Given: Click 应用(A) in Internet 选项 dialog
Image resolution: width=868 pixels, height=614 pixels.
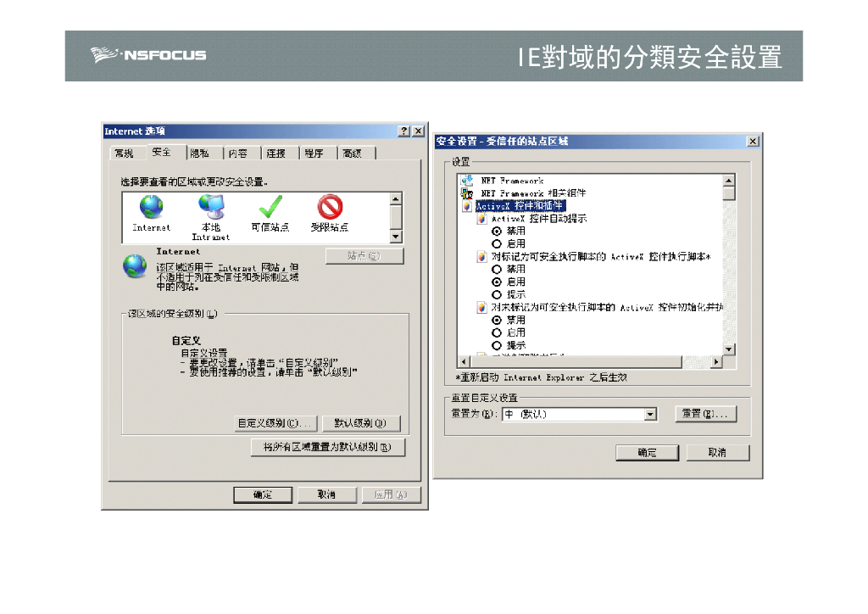Looking at the screenshot, I should 391,494.
